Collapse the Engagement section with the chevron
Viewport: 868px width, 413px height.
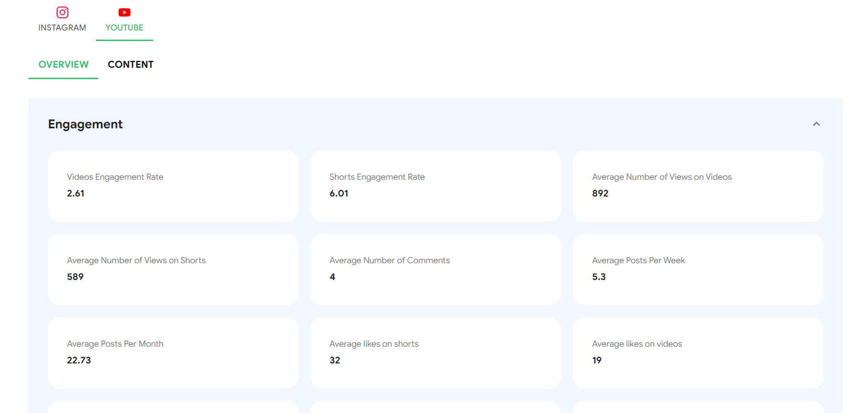[x=816, y=124]
